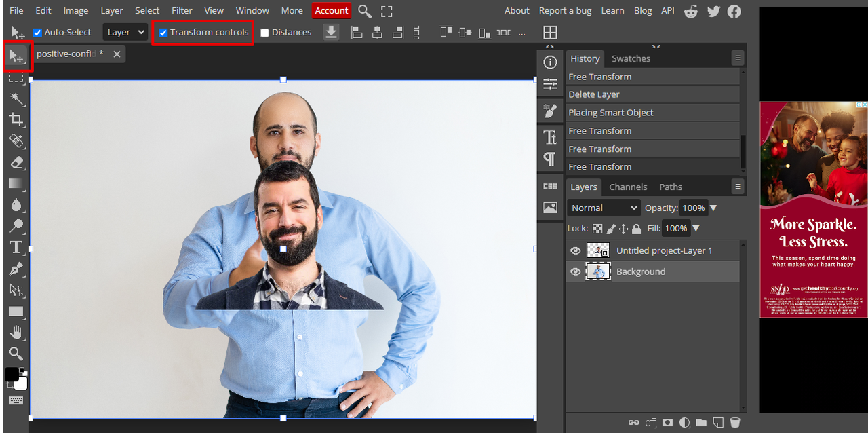Align horizontal centers of layers
Viewport: 868px width, 433px height.
click(378, 32)
